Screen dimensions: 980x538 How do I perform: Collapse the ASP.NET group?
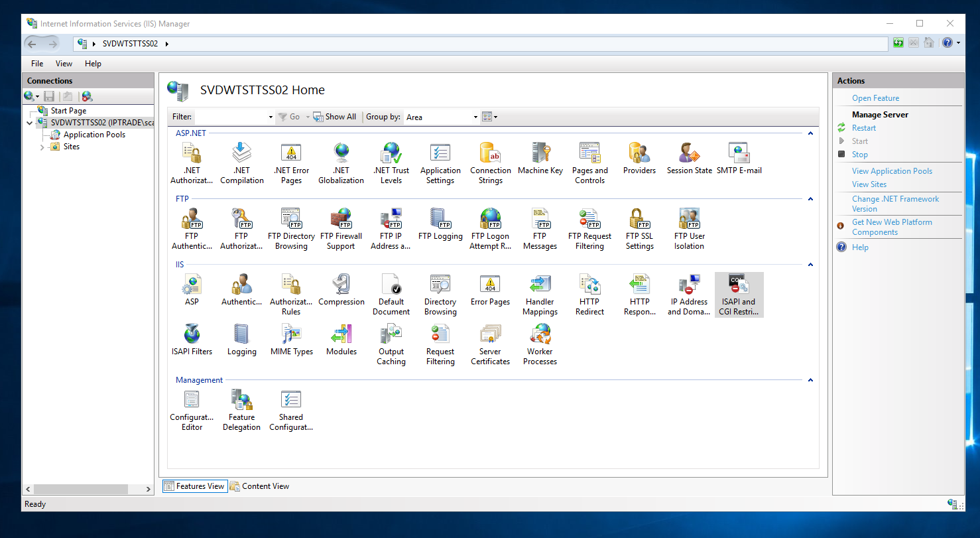pos(810,133)
